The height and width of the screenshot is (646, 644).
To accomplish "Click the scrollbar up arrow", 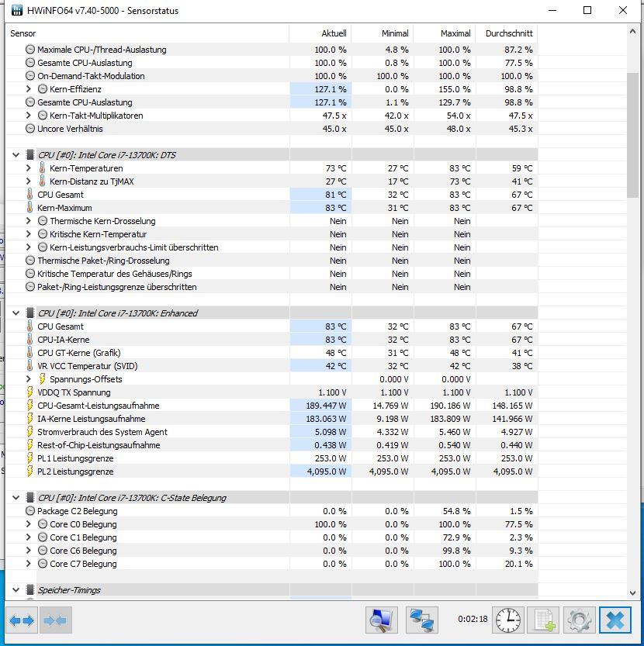I will 632,31.
